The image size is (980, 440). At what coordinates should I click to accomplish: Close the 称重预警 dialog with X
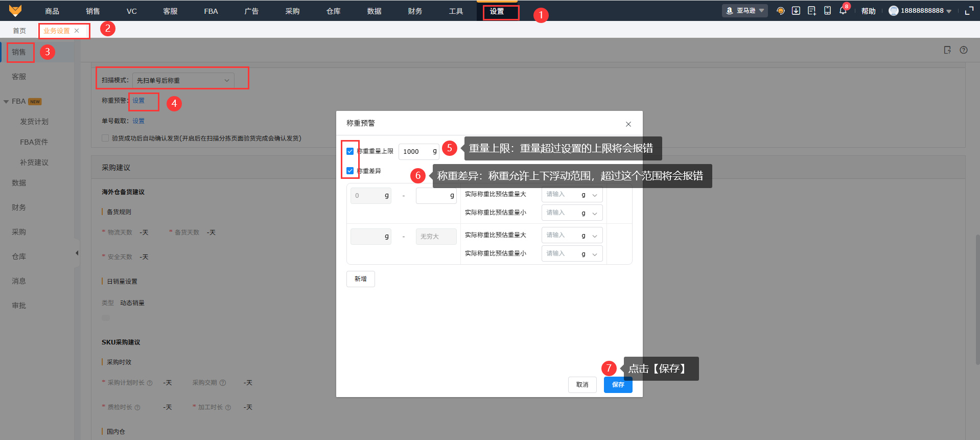[628, 124]
